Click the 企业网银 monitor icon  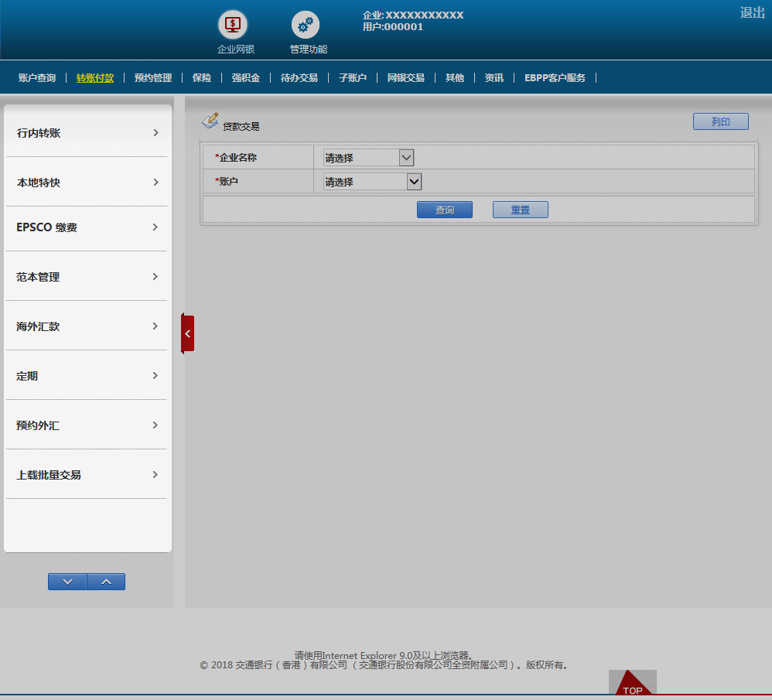[233, 24]
